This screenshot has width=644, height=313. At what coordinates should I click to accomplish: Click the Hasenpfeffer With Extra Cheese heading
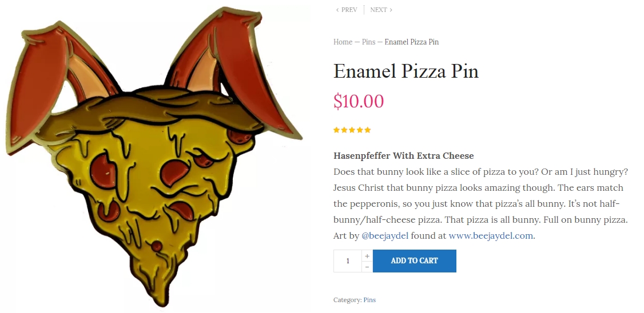pyautogui.click(x=404, y=156)
